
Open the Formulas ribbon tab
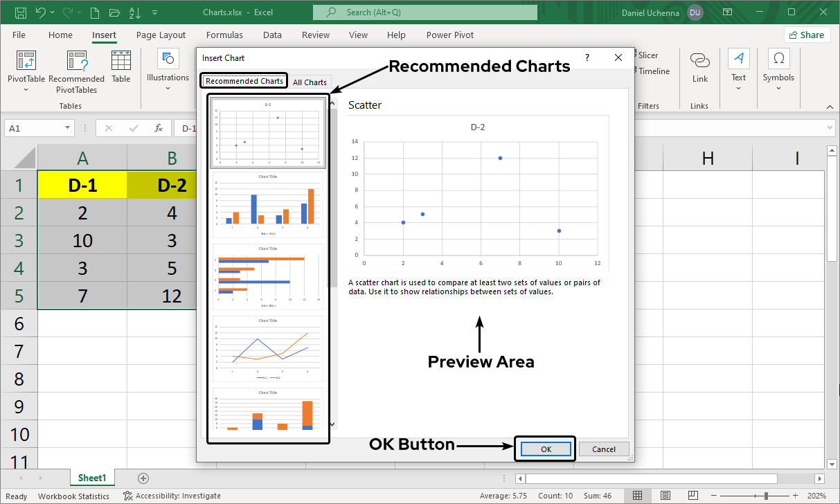click(x=224, y=35)
